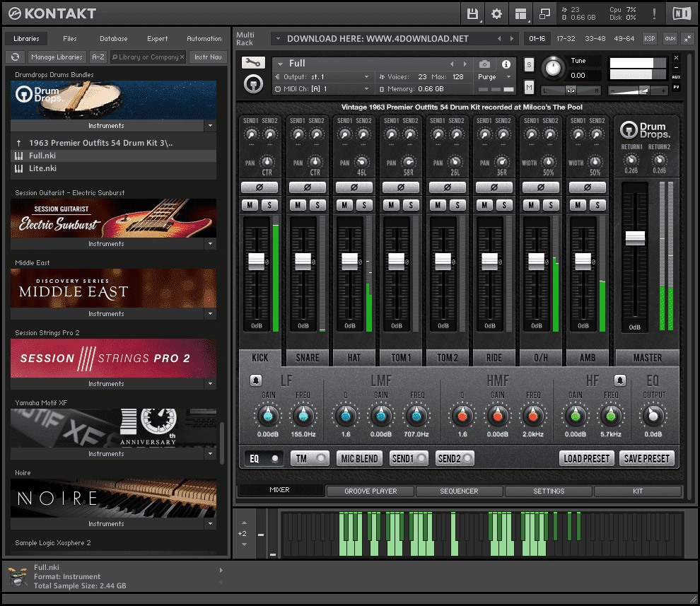Click the minimized view icon
The image size is (700, 606).
(544, 14)
